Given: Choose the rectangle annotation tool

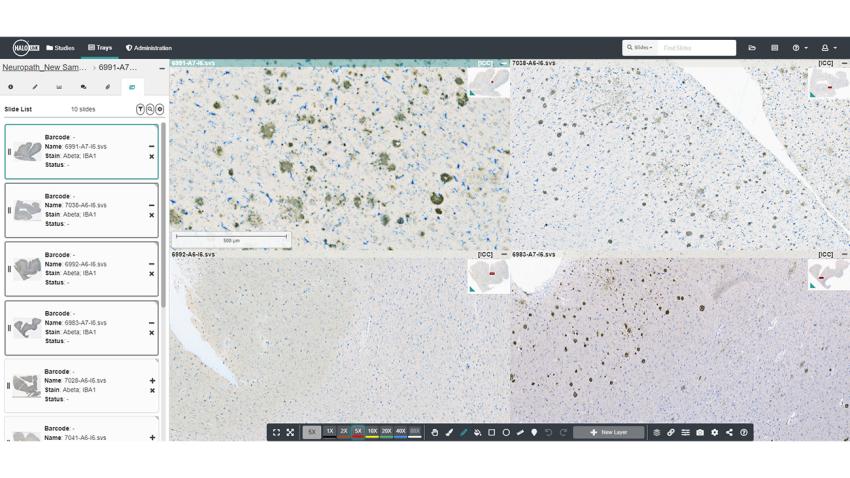Looking at the screenshot, I should click(492, 433).
